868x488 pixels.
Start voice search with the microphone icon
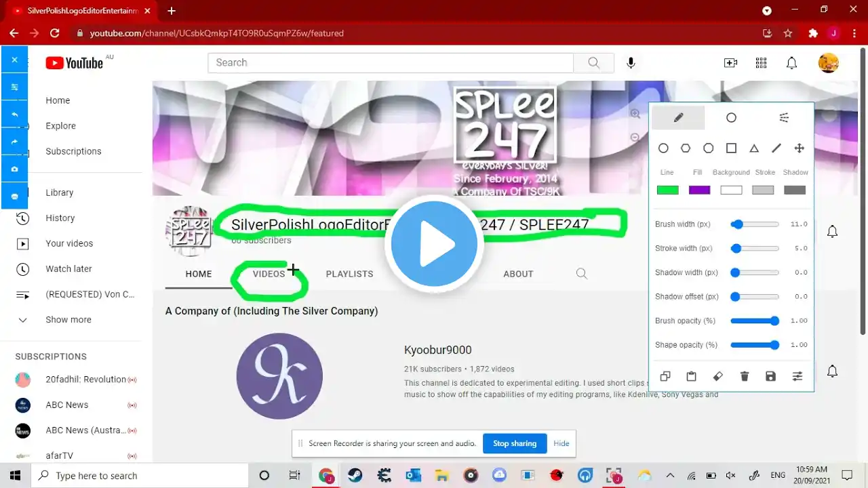coord(631,63)
